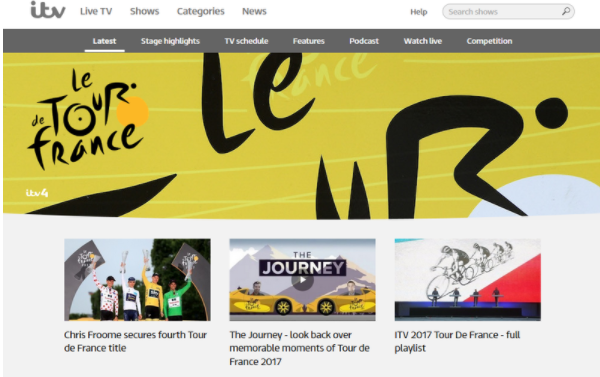Viewport: 600px width, 377px height.
Task: Open the Podcast tab
Action: tap(364, 41)
